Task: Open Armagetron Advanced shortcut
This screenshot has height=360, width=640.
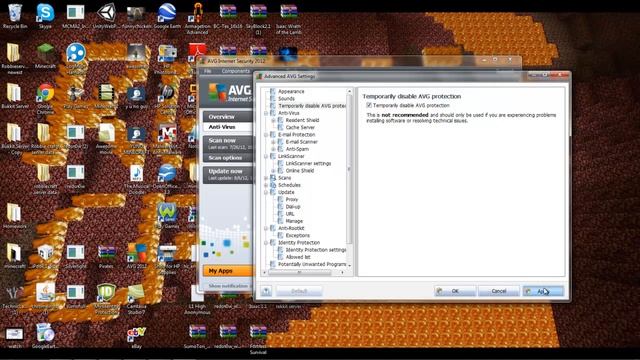Action: (x=197, y=18)
